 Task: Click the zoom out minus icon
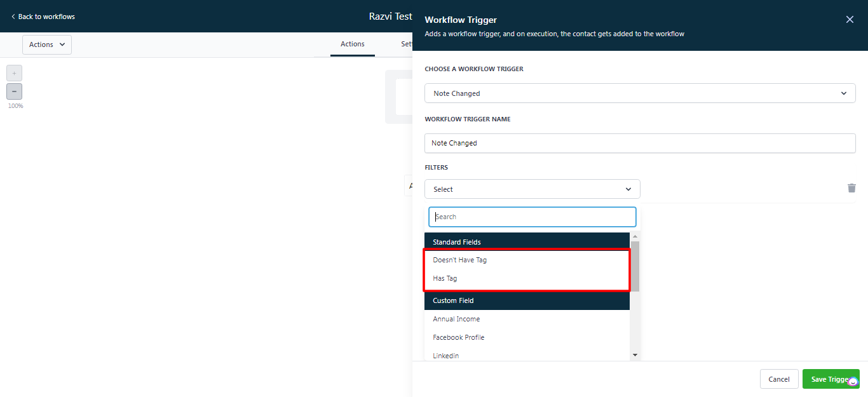pos(14,91)
